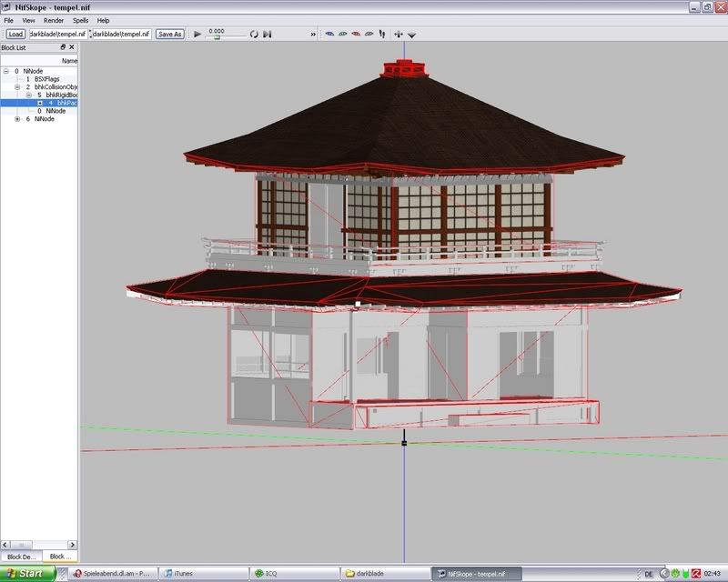Click the Save As button
Screen dimensions: 728x582
point(169,34)
